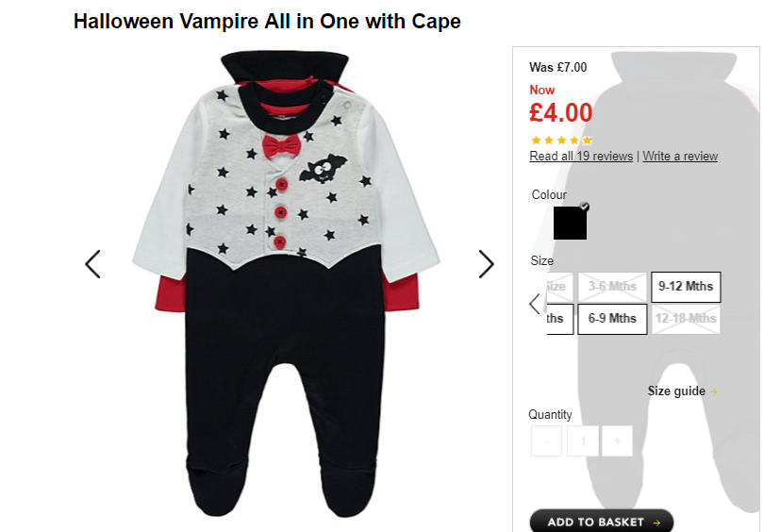Decrease quantity with the minus button
This screenshot has width=764, height=532.
[546, 441]
